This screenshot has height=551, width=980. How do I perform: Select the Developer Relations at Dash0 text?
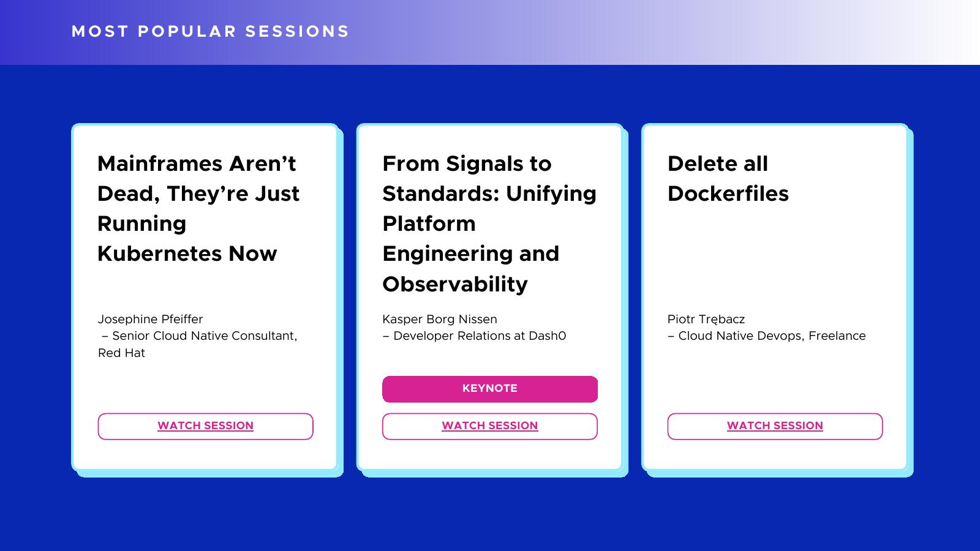point(479,335)
